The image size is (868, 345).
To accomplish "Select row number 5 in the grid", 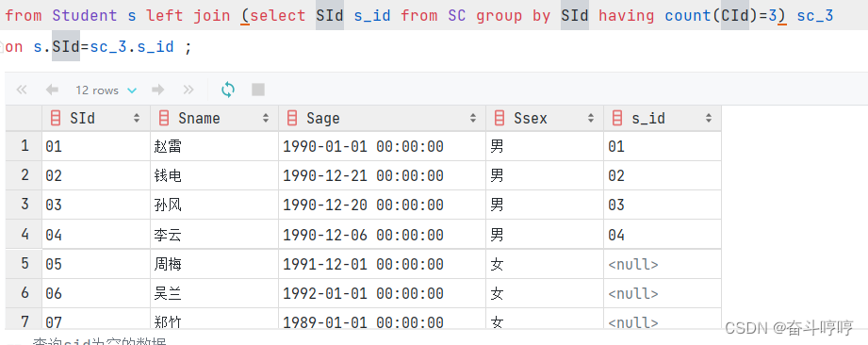I will click(25, 264).
